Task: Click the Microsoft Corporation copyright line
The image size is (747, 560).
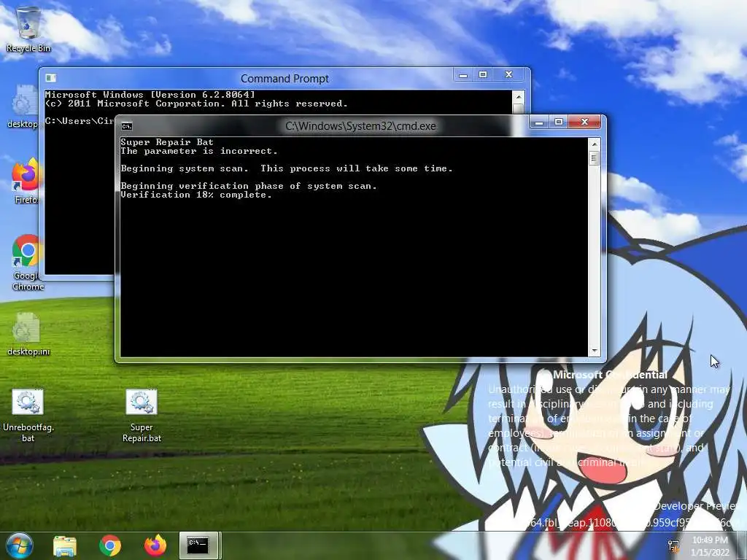Action: (x=196, y=104)
